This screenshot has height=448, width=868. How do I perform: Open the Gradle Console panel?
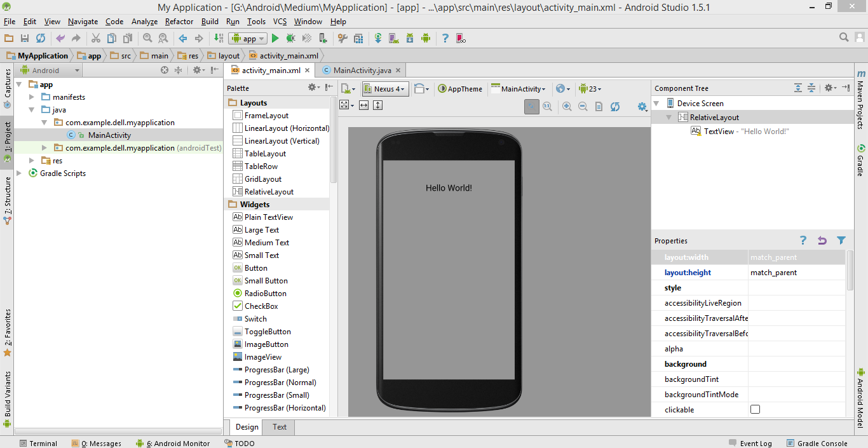817,444
